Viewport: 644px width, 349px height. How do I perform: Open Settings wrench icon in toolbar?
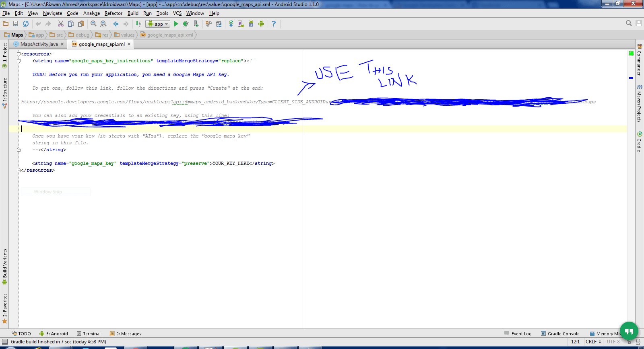(x=208, y=24)
